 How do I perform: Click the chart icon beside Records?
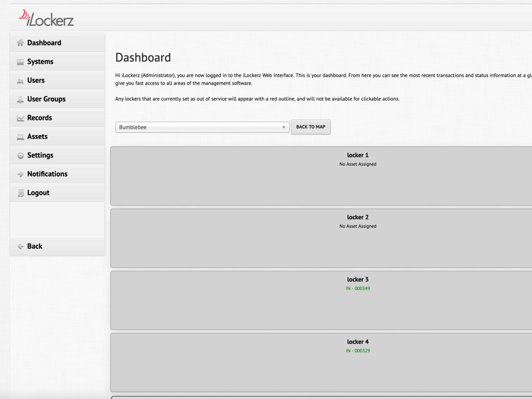point(20,118)
